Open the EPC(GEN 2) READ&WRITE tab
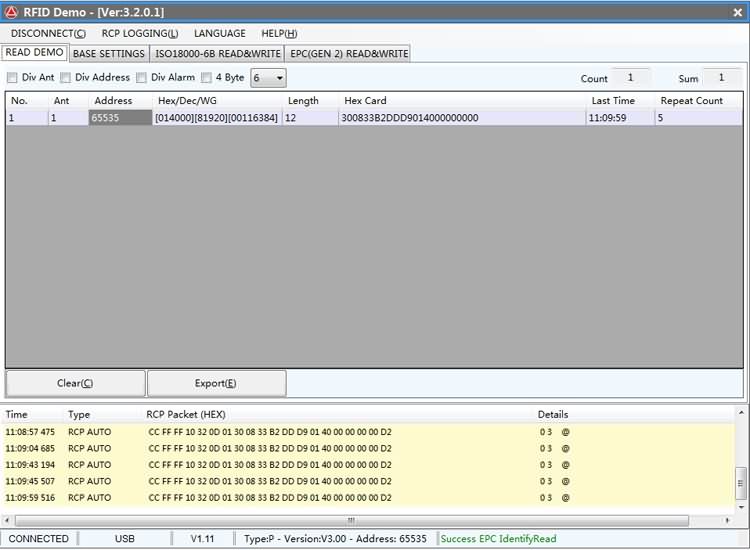This screenshot has width=750, height=550. pyautogui.click(x=349, y=54)
